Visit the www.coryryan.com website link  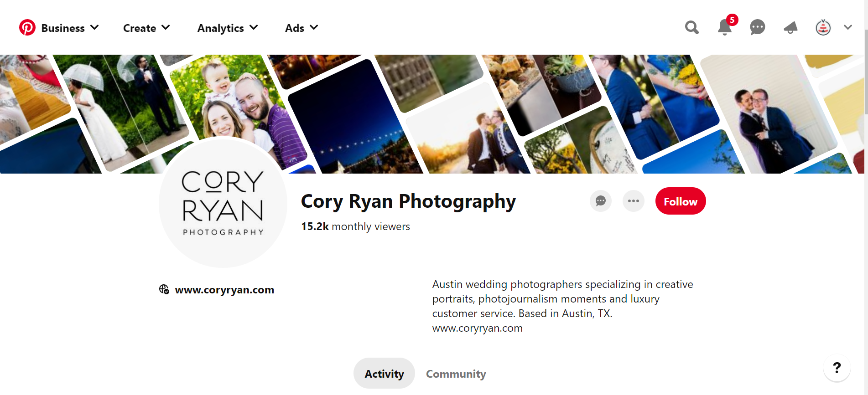(224, 290)
